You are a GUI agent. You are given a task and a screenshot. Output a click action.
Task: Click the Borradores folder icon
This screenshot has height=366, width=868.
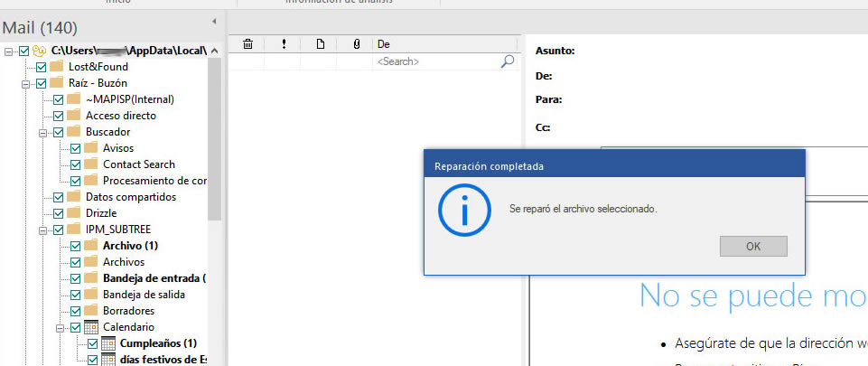click(x=91, y=310)
